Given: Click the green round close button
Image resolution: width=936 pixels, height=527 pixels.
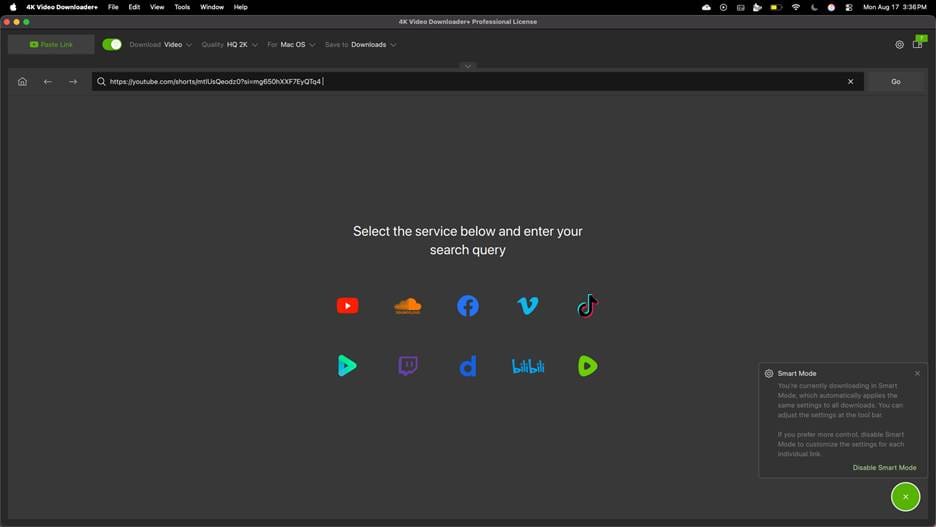Looking at the screenshot, I should 906,497.
